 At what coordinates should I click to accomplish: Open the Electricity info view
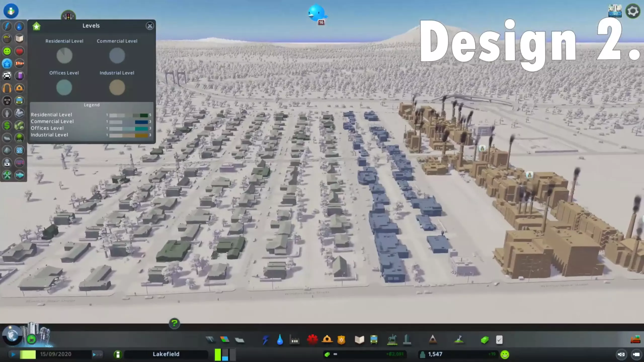7,26
